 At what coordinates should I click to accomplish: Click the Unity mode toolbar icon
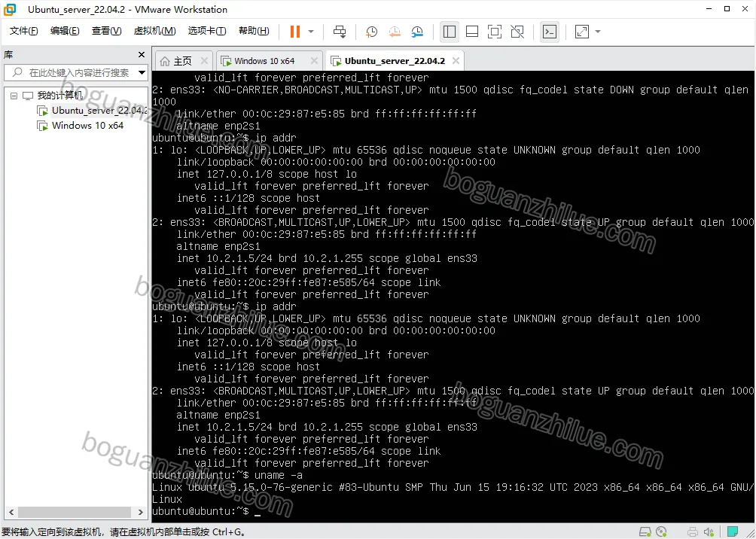517,32
